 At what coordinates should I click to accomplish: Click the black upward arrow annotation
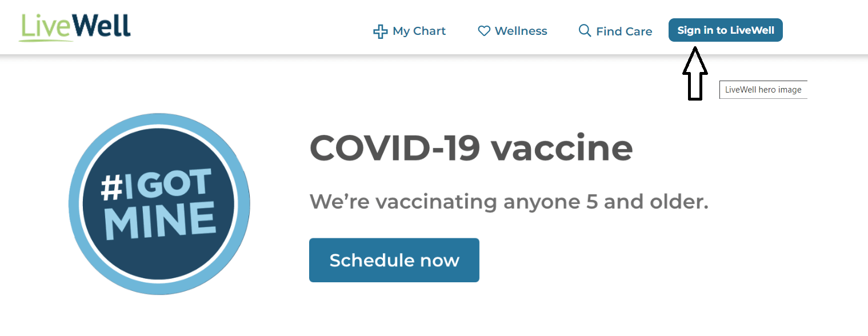(695, 74)
